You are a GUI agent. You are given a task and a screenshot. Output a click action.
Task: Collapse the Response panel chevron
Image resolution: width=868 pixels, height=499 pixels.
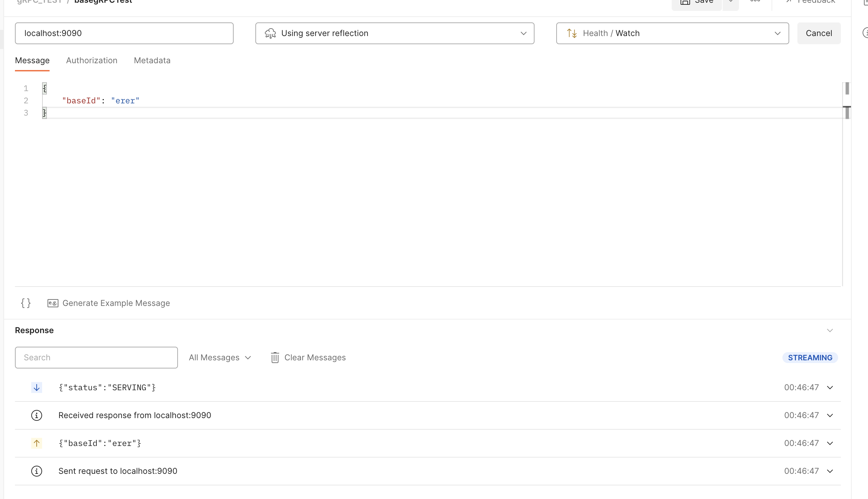(x=830, y=330)
